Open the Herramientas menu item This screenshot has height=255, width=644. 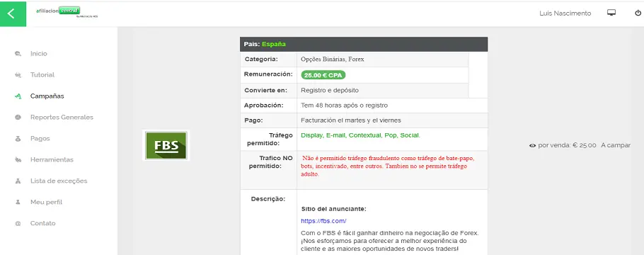click(52, 160)
